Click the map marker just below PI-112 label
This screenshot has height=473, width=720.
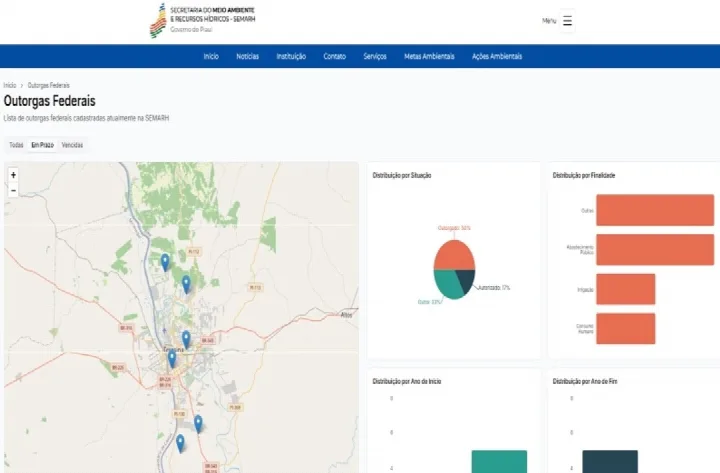(x=186, y=284)
